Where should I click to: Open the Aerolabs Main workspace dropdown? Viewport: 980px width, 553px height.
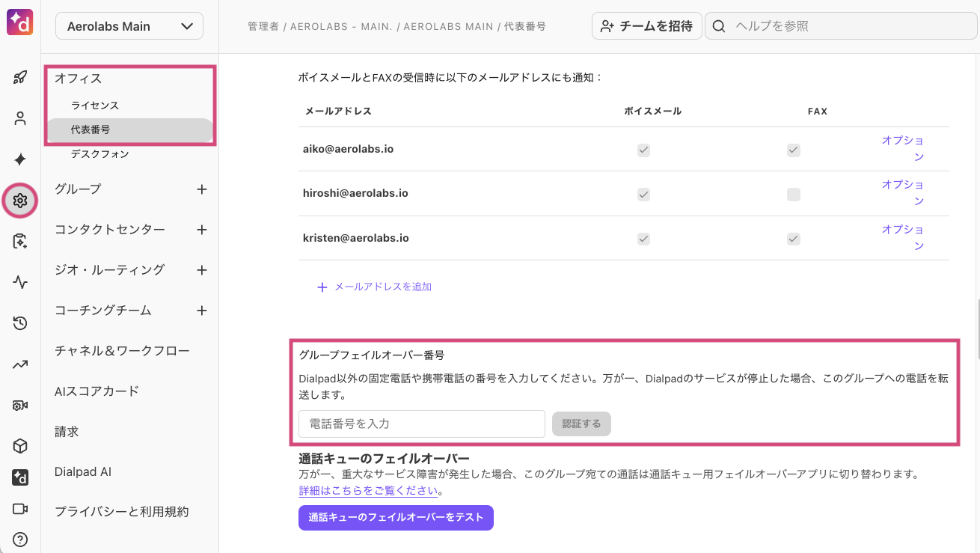(129, 25)
